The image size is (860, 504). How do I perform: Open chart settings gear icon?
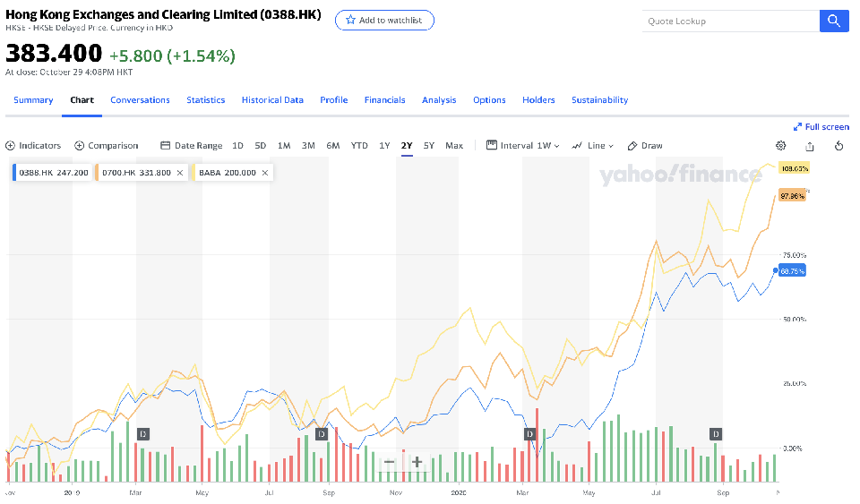click(780, 146)
